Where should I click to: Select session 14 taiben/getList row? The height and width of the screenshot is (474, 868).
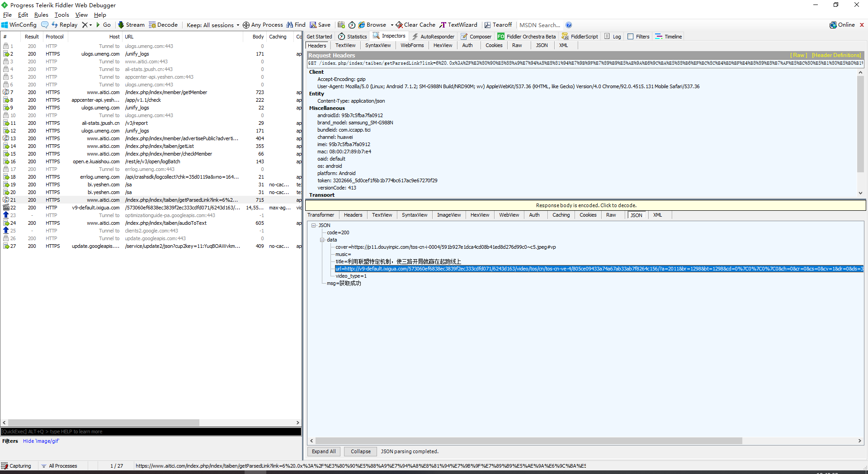(151, 146)
